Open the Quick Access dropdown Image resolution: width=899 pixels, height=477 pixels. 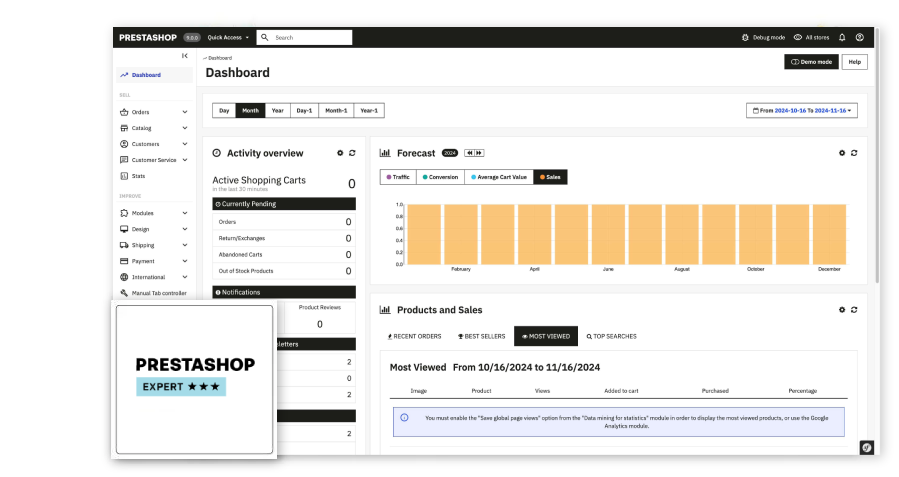click(228, 37)
